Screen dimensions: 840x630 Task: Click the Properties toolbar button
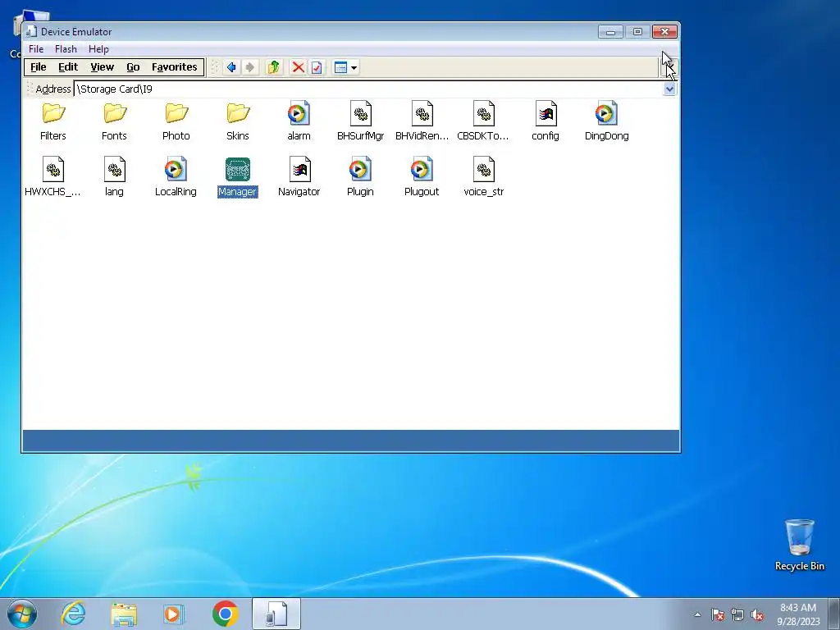[317, 67]
